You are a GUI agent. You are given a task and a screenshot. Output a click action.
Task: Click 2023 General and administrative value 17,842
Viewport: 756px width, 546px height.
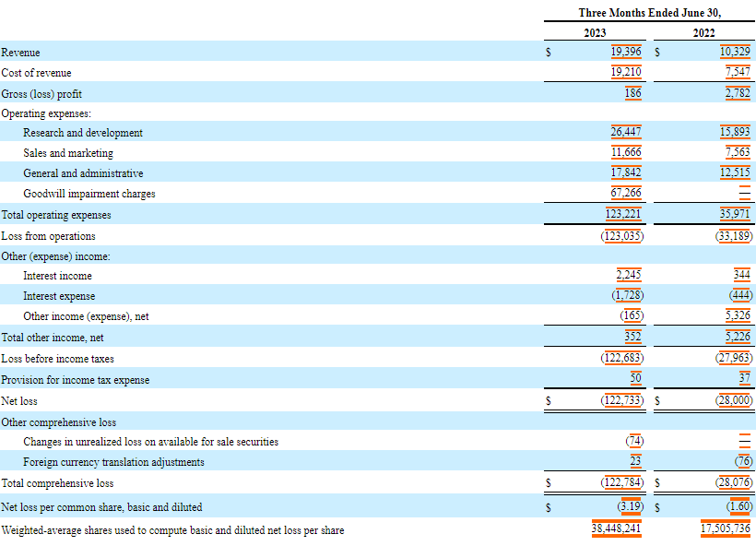(x=626, y=172)
